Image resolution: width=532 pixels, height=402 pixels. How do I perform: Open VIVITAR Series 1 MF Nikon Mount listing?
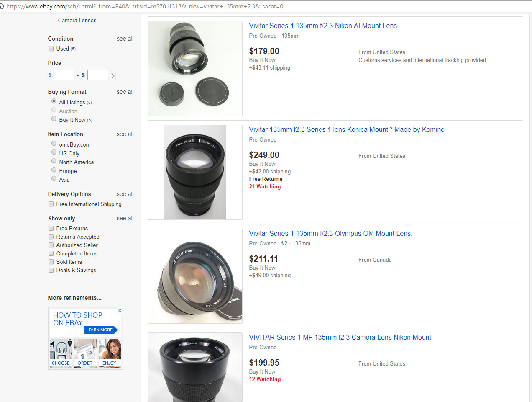coord(340,337)
